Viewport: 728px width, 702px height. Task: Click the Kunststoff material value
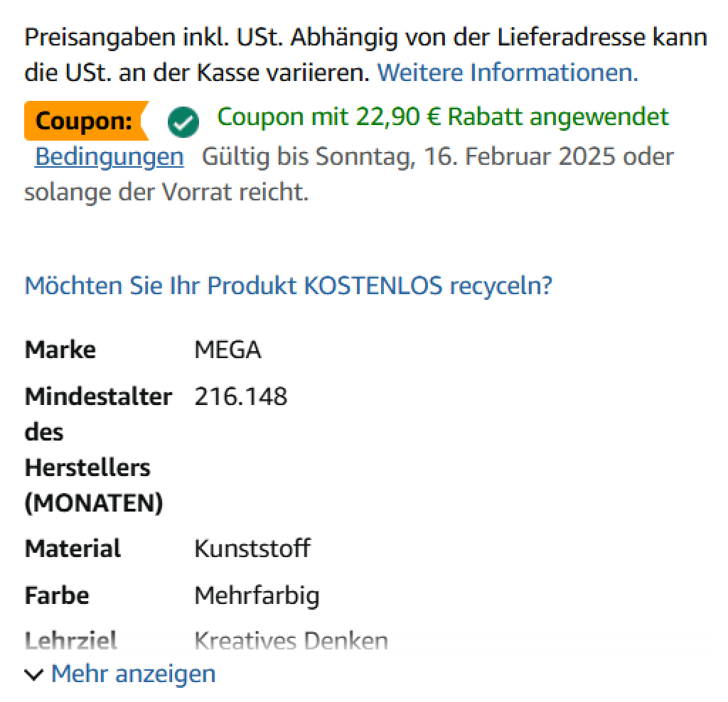(x=252, y=549)
